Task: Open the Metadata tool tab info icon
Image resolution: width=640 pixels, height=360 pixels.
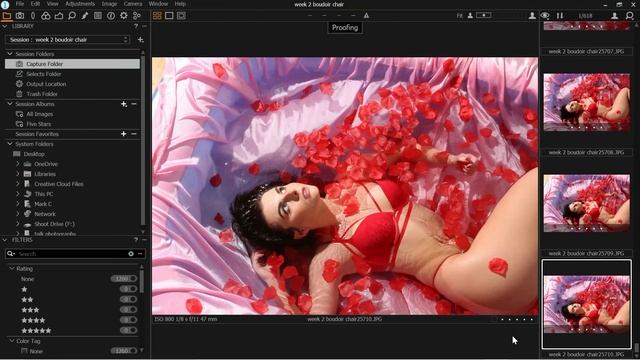Action: [x=111, y=16]
